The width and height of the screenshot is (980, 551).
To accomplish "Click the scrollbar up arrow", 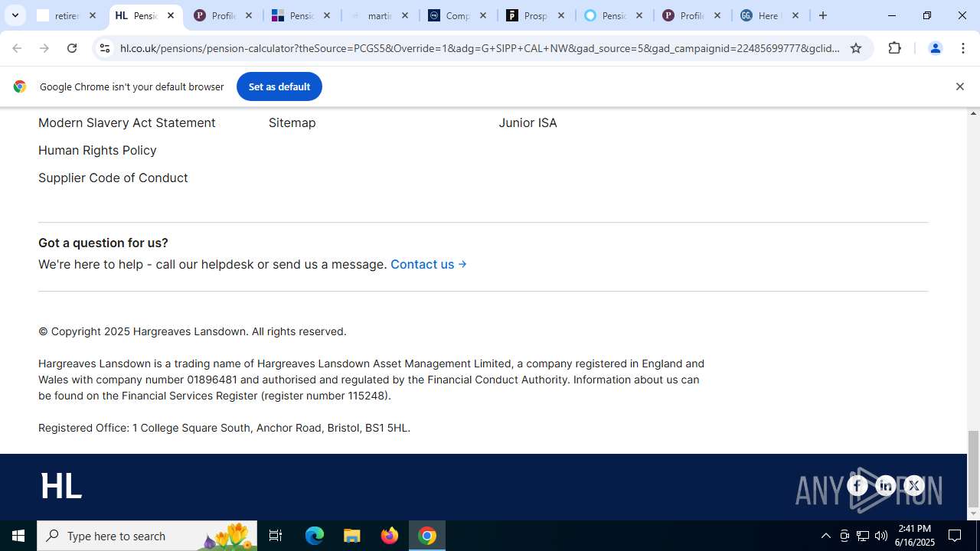I will pyautogui.click(x=973, y=113).
